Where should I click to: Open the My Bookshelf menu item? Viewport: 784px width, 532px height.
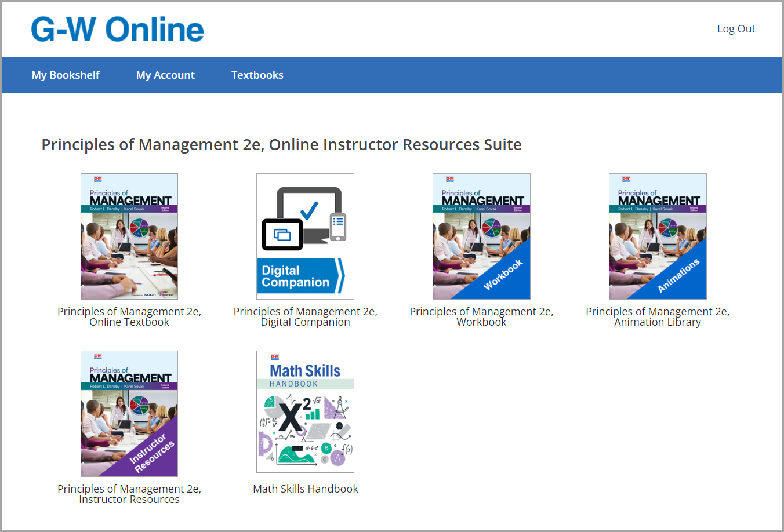point(66,75)
